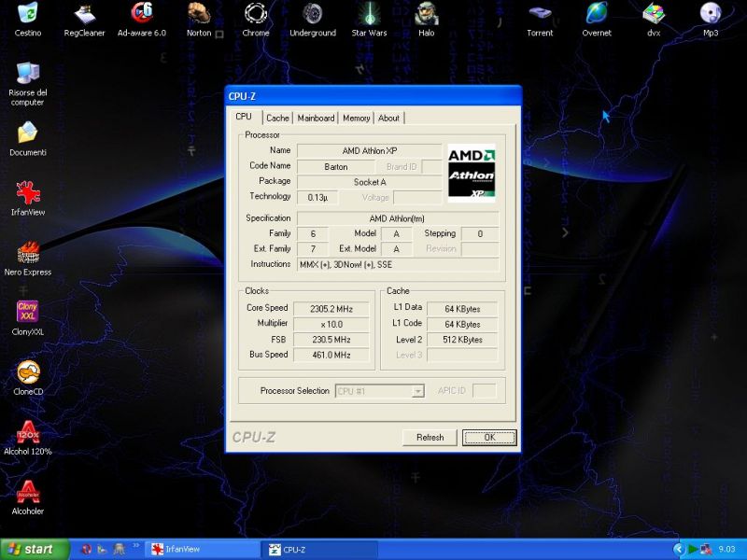The height and width of the screenshot is (560, 747).
Task: Click the Instructions field MMX, 3DNow!, SSE
Action: click(398, 265)
